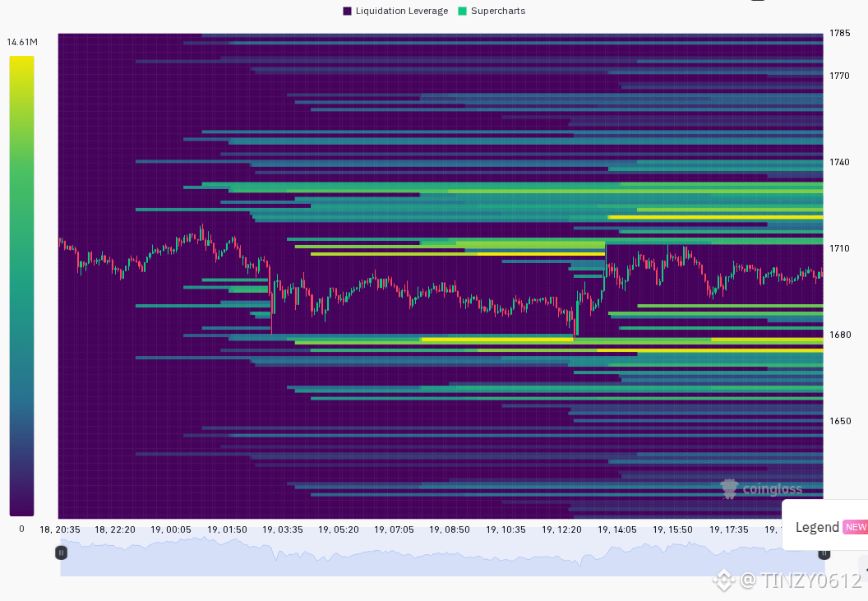Screen dimensions: 868x601
Task: Click the 14.61M scale maximum label
Action: [x=22, y=42]
